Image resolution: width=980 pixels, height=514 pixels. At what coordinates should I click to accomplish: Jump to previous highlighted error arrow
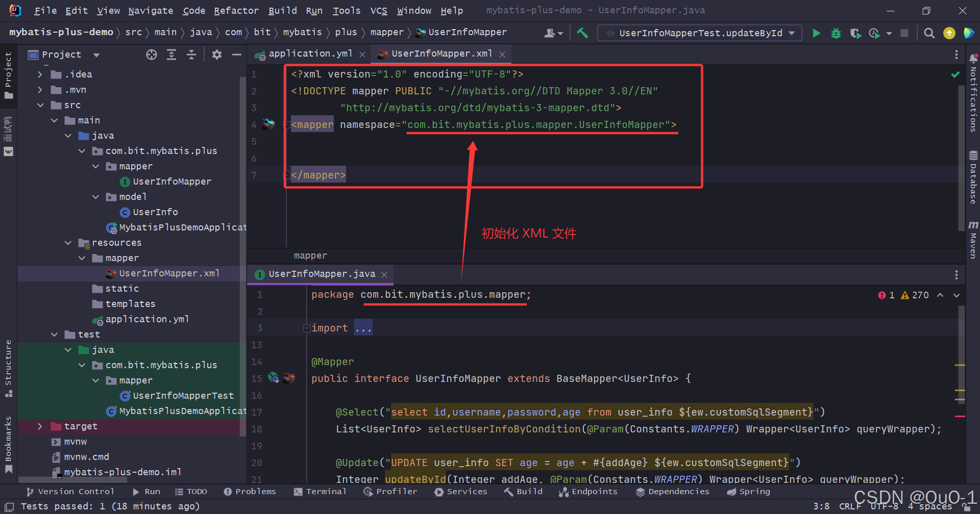(940, 295)
